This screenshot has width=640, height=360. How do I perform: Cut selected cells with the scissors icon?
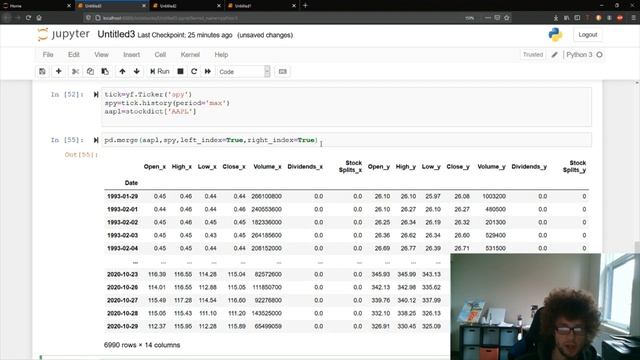point(75,71)
